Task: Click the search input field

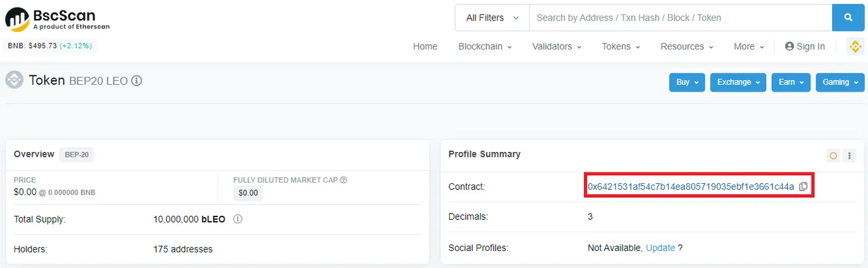Action: point(680,18)
